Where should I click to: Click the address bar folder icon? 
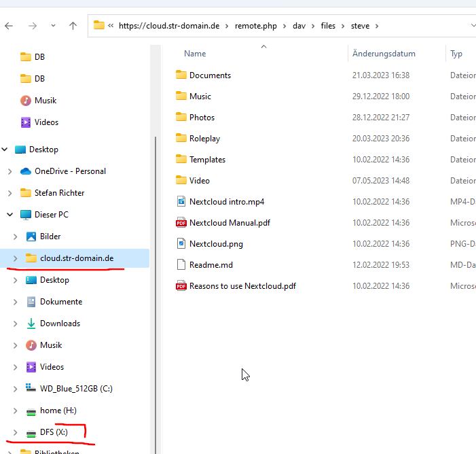[x=99, y=25]
